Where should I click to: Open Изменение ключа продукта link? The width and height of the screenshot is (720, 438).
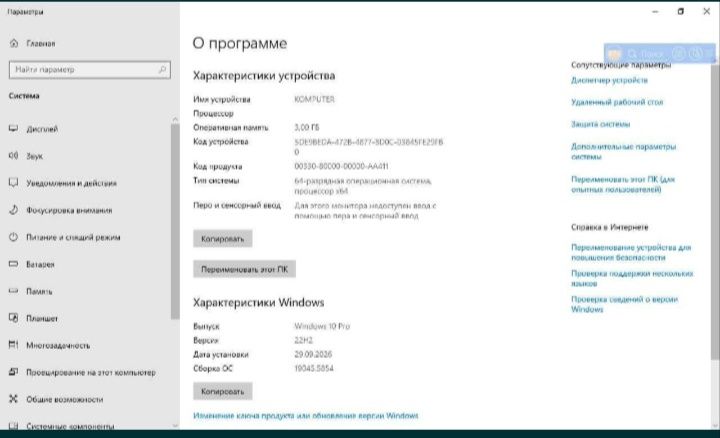306,416
